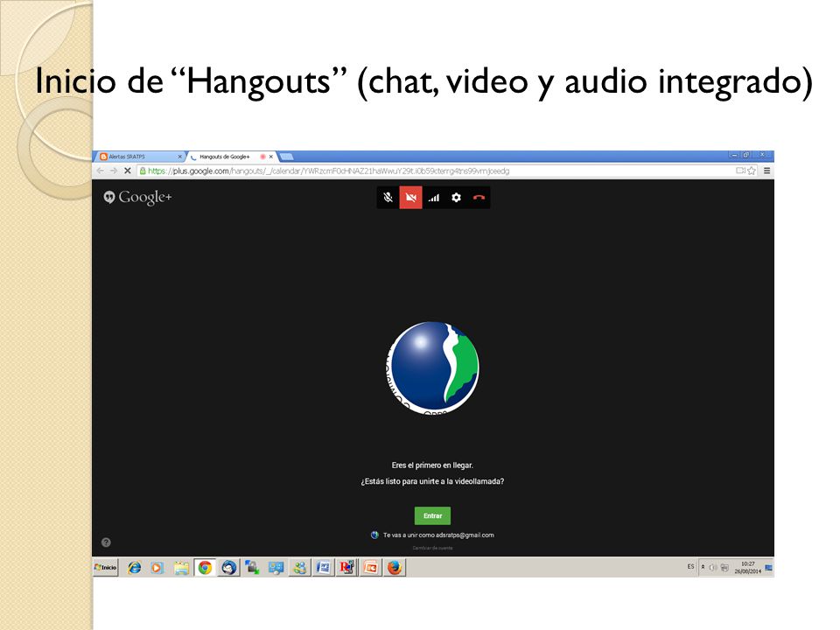
Task: Open a new browser tab
Action: (x=287, y=157)
